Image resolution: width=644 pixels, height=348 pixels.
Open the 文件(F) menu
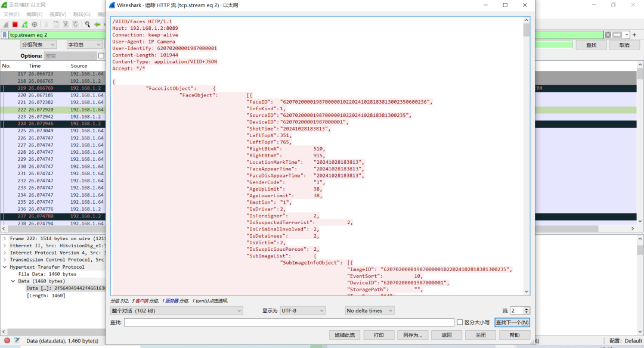pyautogui.click(x=11, y=14)
